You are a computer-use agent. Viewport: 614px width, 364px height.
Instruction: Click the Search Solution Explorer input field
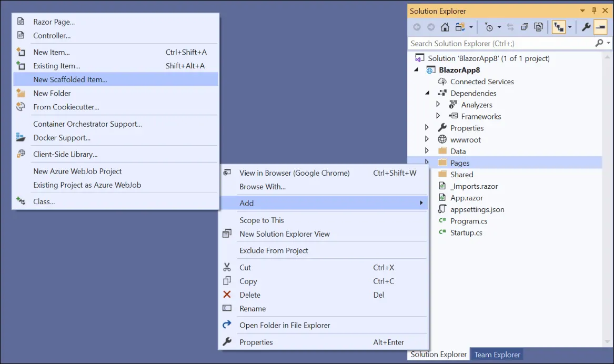pos(500,43)
